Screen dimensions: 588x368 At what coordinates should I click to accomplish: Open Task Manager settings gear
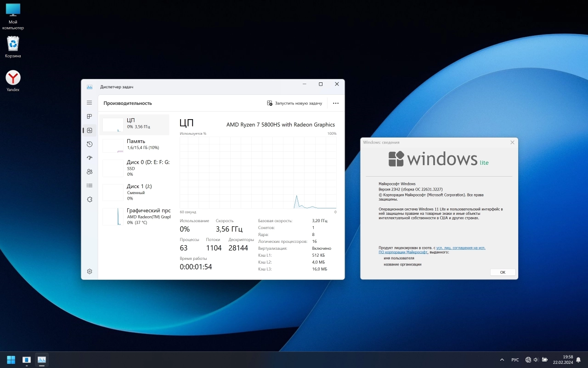[x=89, y=271]
